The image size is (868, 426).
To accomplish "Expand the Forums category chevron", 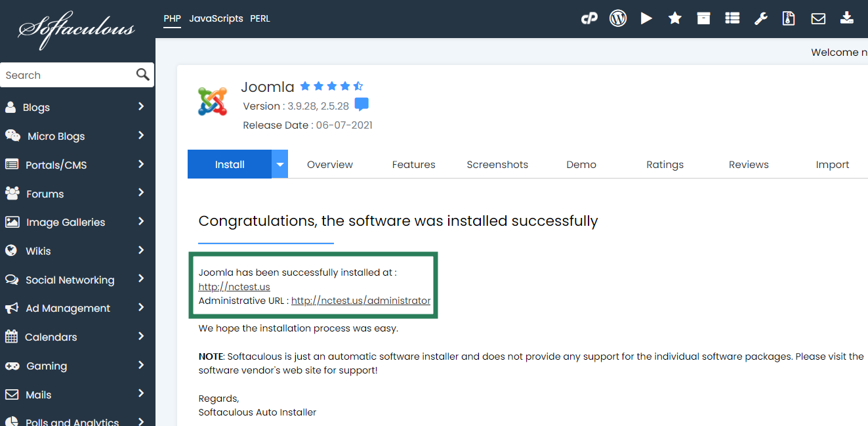I will [141, 193].
